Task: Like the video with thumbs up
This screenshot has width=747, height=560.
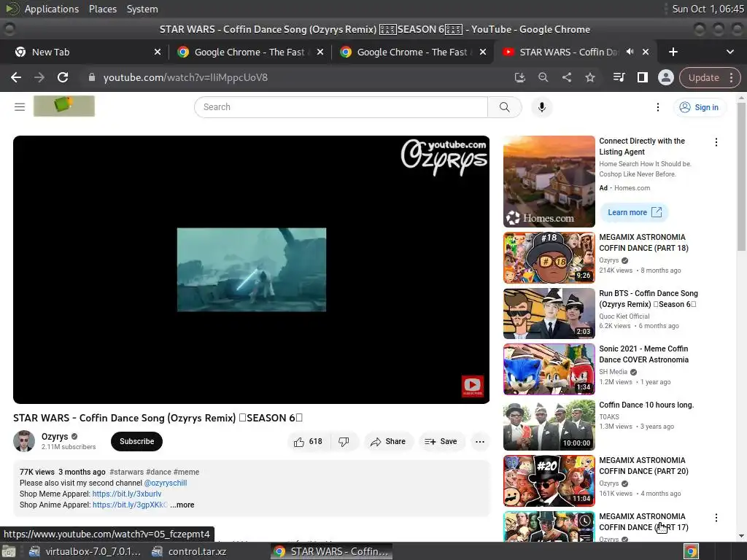Action: (308, 442)
